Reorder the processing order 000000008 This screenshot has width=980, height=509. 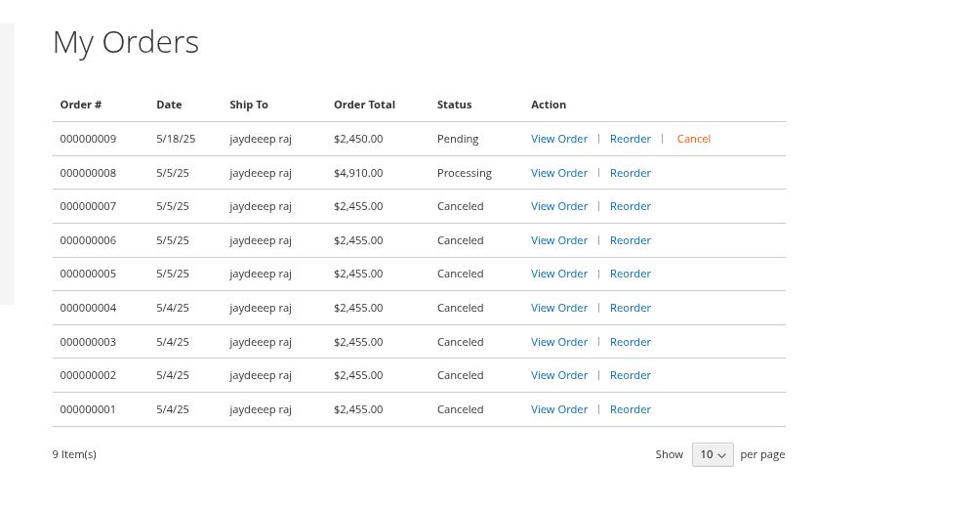pos(630,173)
